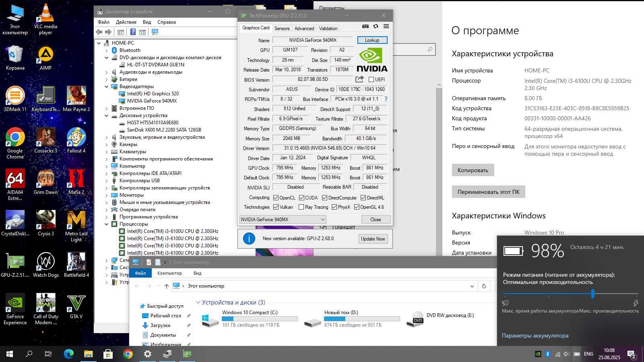
Task: Open the Explorer address bar history dropdown
Action: (x=472, y=286)
